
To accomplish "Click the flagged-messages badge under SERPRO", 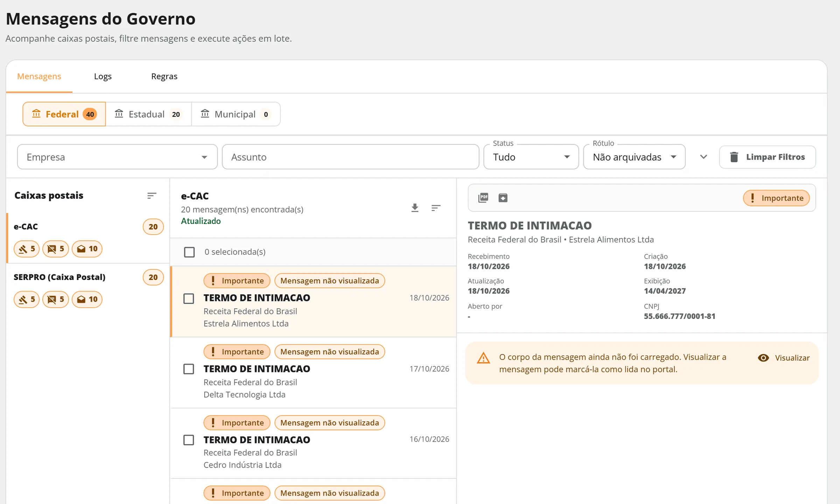I will pyautogui.click(x=56, y=299).
